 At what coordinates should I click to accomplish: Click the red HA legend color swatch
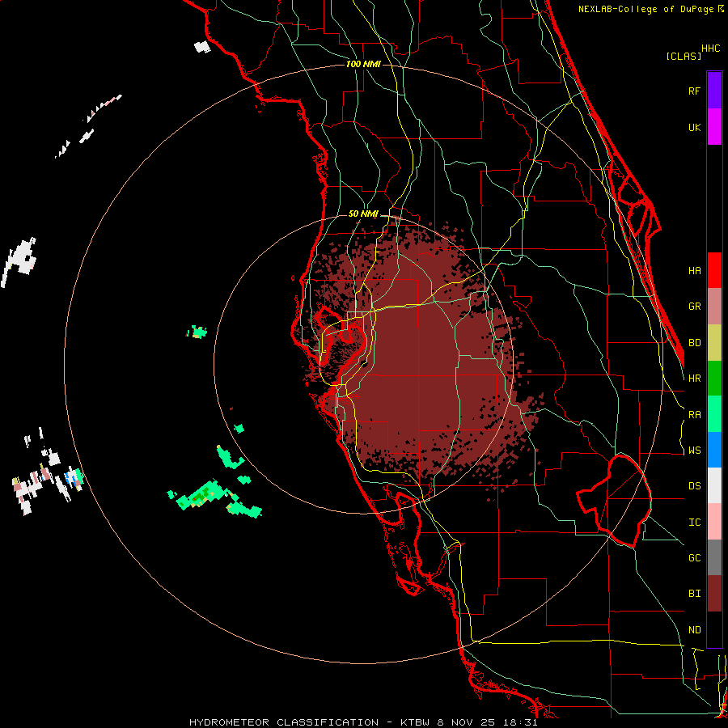point(714,270)
